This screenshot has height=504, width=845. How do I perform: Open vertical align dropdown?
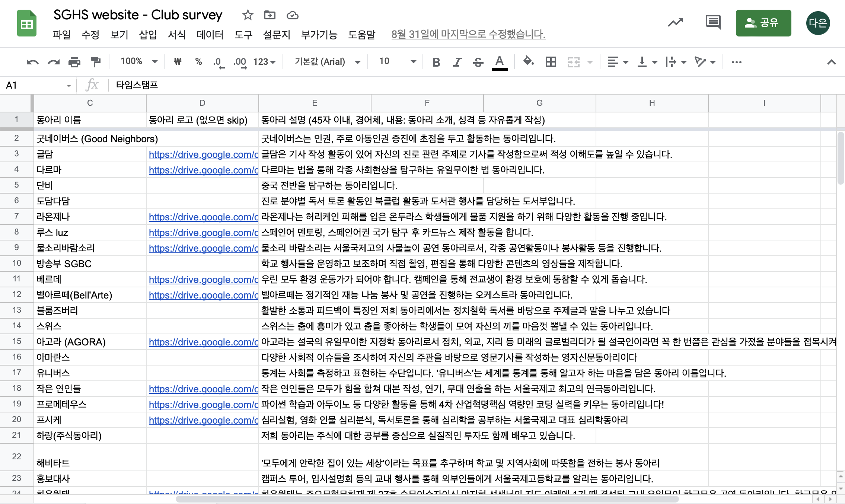(x=647, y=62)
